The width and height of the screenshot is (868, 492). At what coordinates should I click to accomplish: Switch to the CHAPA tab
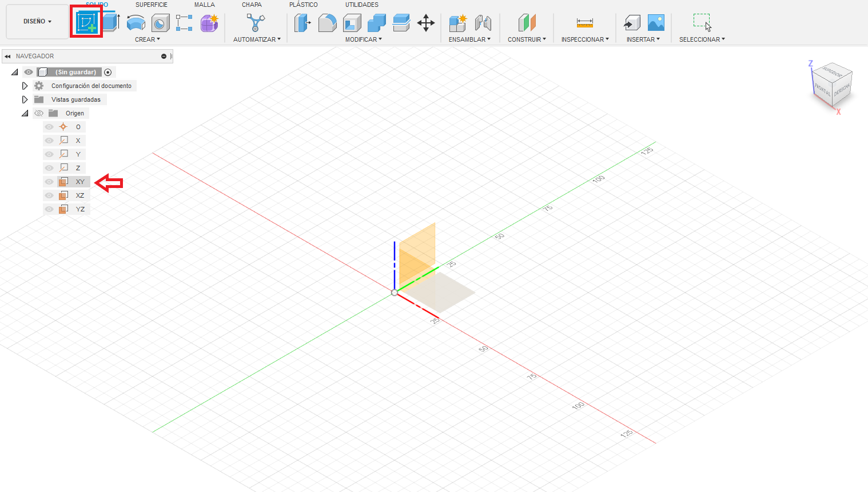[x=252, y=5]
